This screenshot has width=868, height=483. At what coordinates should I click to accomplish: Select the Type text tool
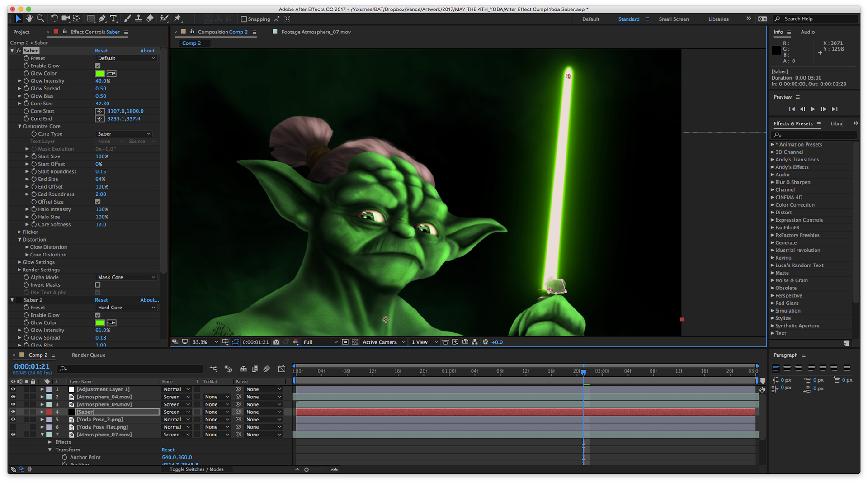coord(113,19)
